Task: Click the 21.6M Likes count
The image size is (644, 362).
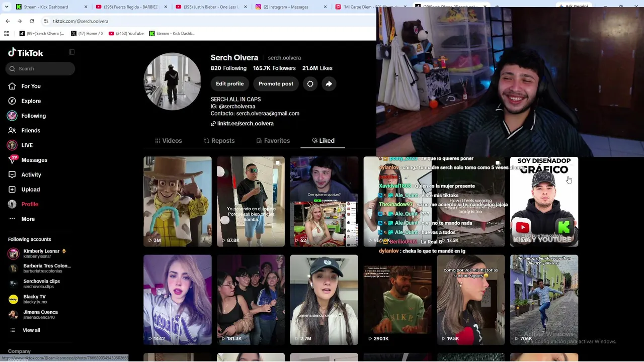Action: [x=317, y=68]
